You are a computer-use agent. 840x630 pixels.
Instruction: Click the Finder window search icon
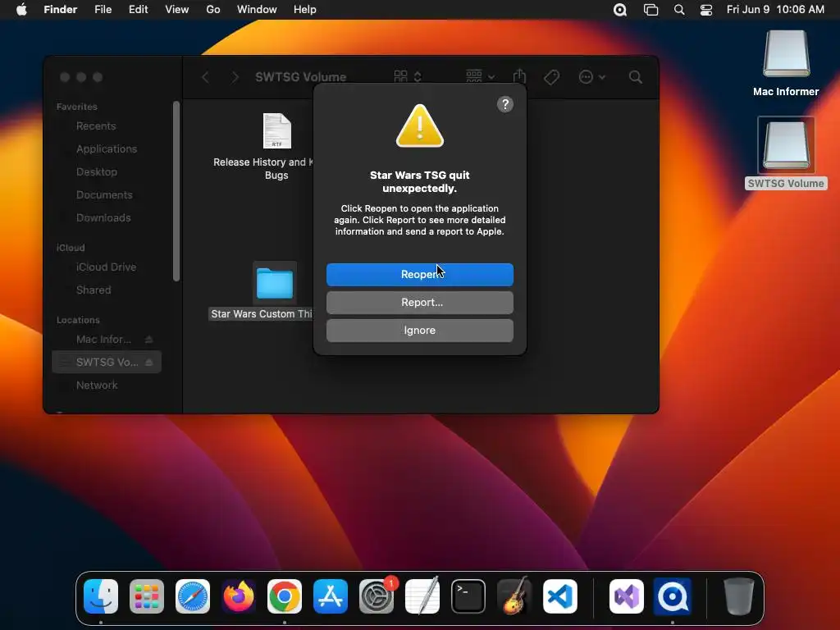tap(636, 77)
